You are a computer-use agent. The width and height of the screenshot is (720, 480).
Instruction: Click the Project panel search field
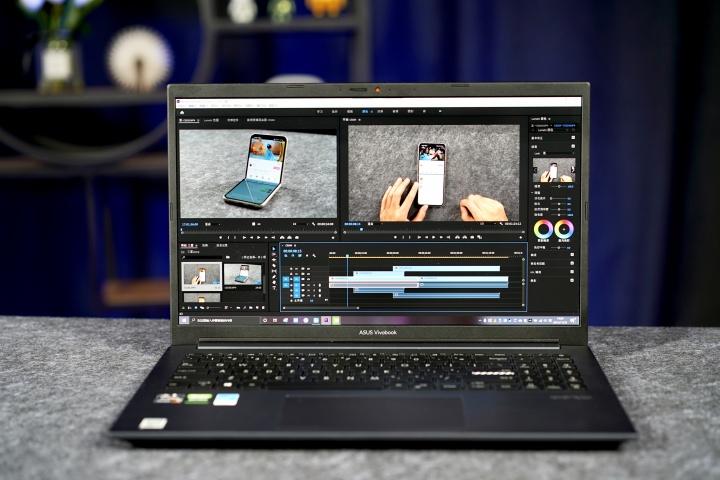tap(204, 258)
